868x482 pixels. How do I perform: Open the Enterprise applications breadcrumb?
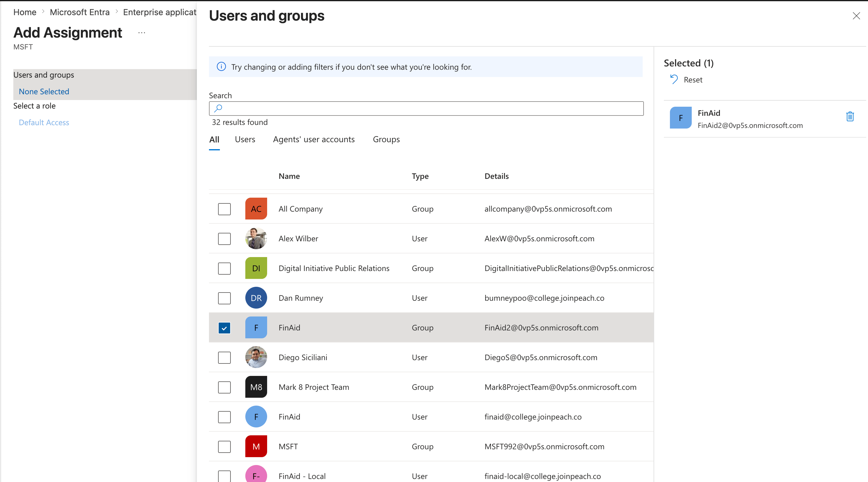click(x=160, y=12)
